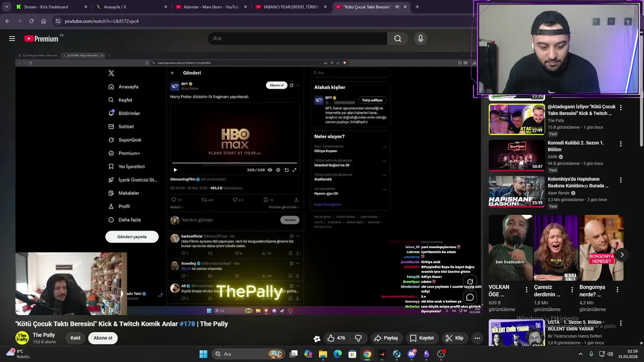Like the video with thumbs up 476
The width and height of the screenshot is (644, 362).
(x=336, y=338)
